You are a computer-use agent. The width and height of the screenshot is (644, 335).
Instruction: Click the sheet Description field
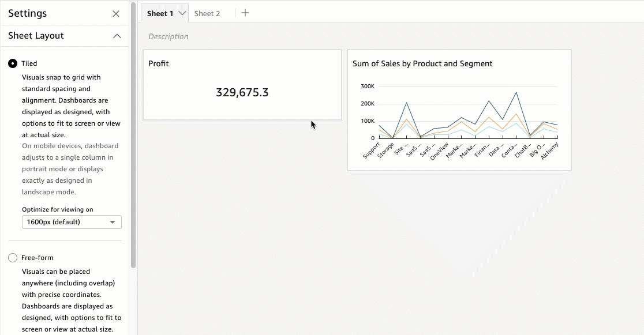point(169,36)
